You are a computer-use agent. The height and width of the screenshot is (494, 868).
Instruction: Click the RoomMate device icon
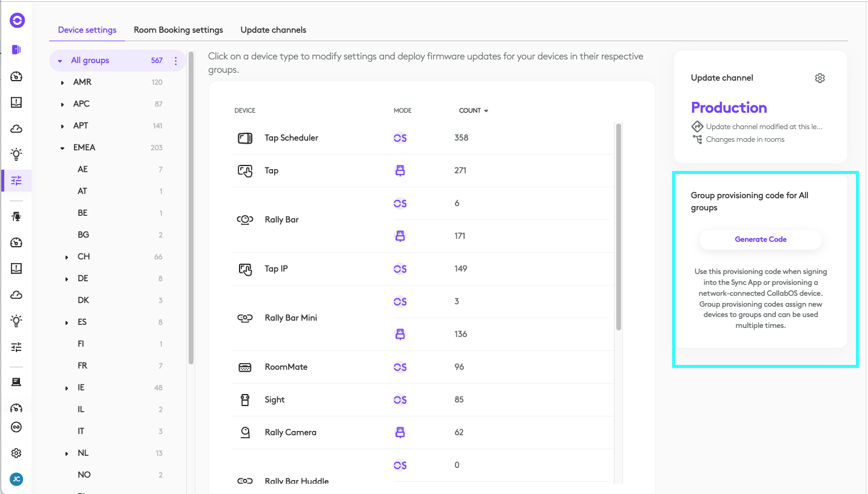click(x=244, y=367)
